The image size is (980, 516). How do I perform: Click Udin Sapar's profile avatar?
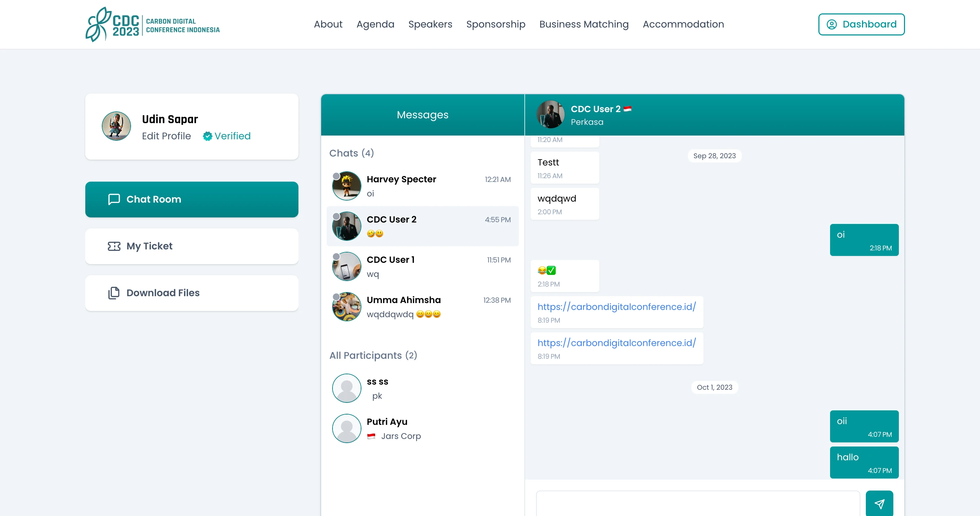[117, 126]
